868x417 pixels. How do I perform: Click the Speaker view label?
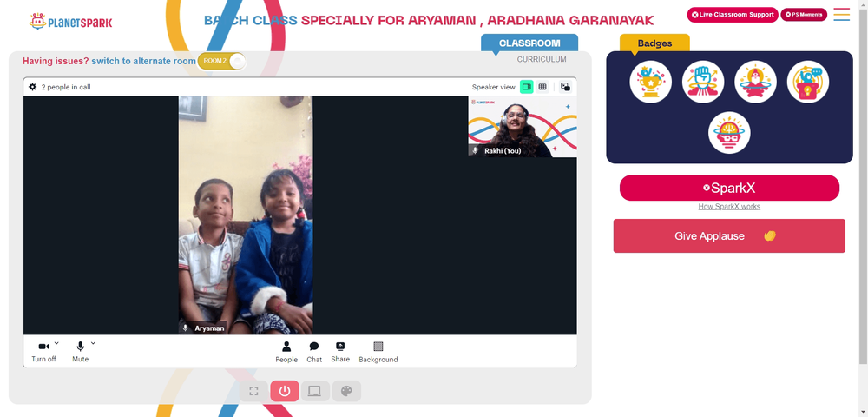pos(493,87)
